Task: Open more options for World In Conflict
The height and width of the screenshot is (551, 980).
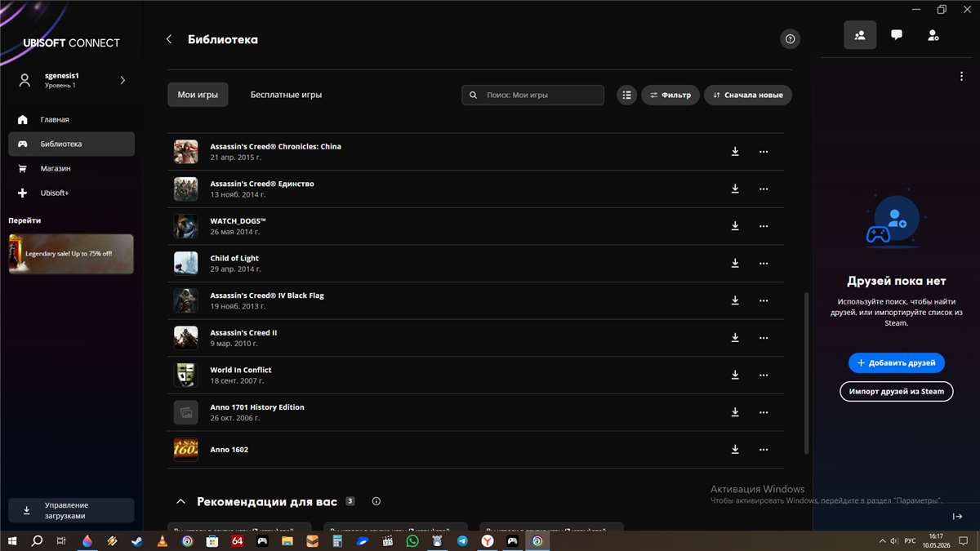Action: pyautogui.click(x=764, y=375)
